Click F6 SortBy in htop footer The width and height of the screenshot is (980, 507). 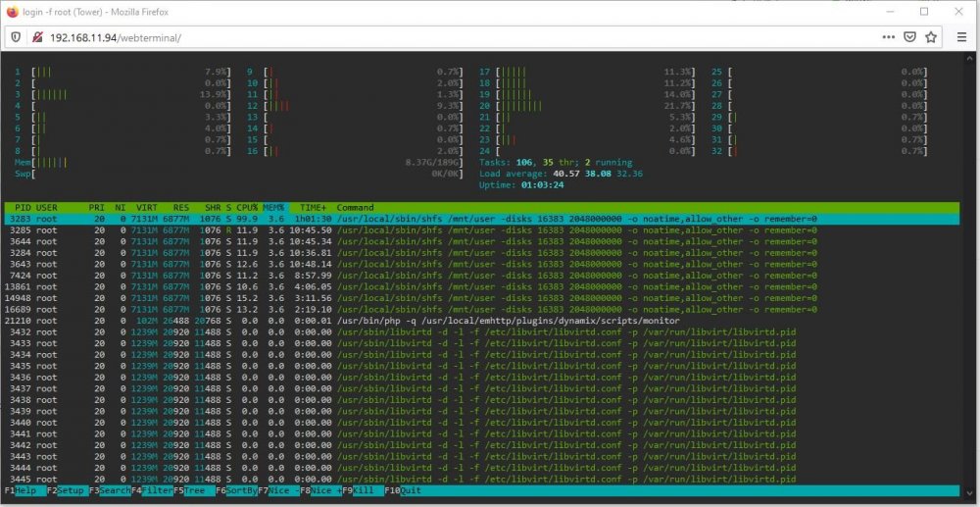(237, 490)
